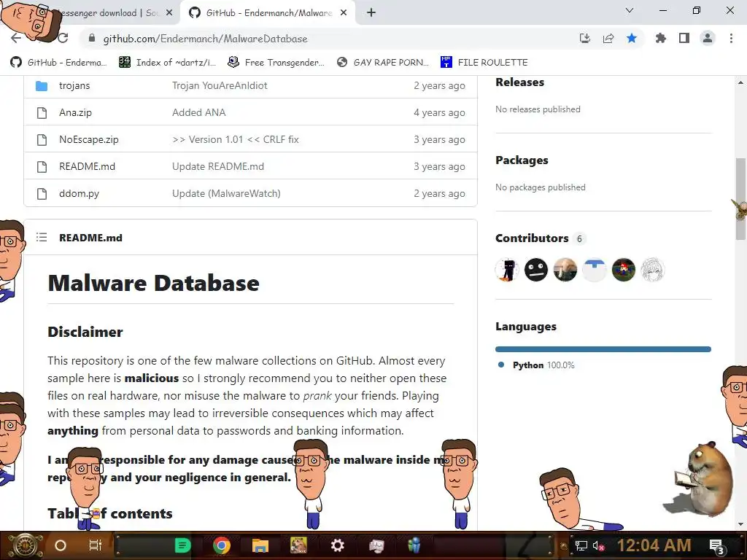Open the Contributors 6 link

tap(540, 238)
